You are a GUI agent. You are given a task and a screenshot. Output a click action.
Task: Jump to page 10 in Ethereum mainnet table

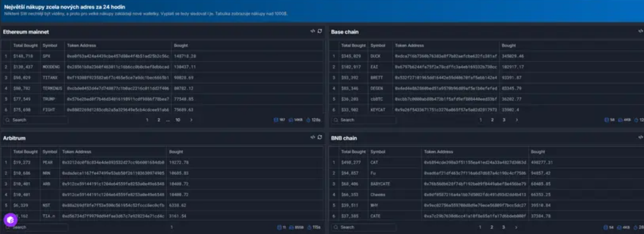coord(178,120)
